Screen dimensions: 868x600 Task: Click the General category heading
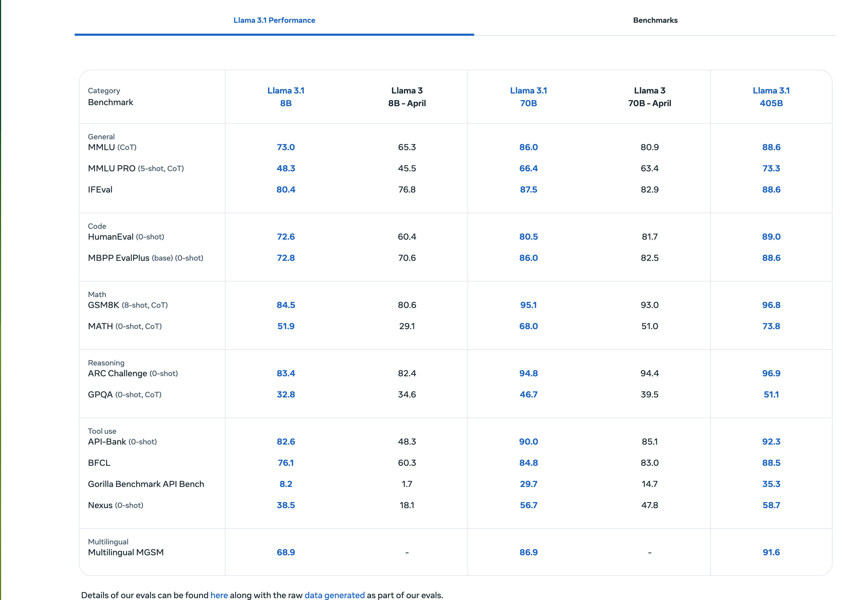click(x=101, y=137)
